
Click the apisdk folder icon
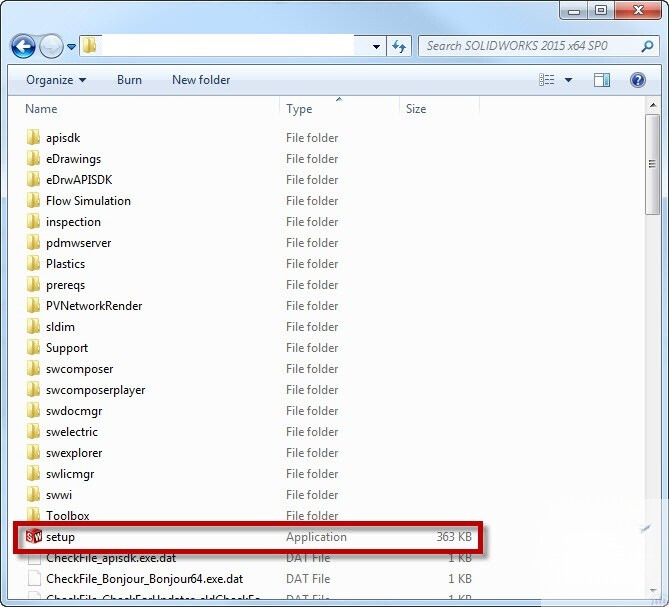(33, 137)
